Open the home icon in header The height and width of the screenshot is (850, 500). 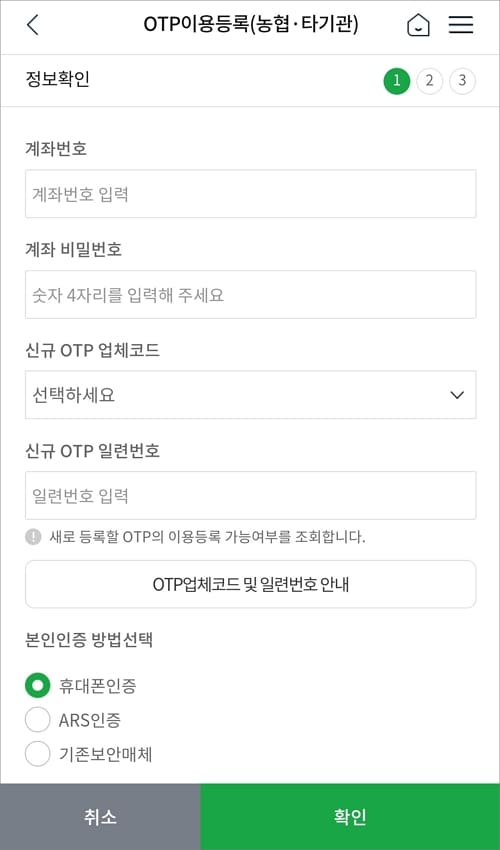coord(418,25)
